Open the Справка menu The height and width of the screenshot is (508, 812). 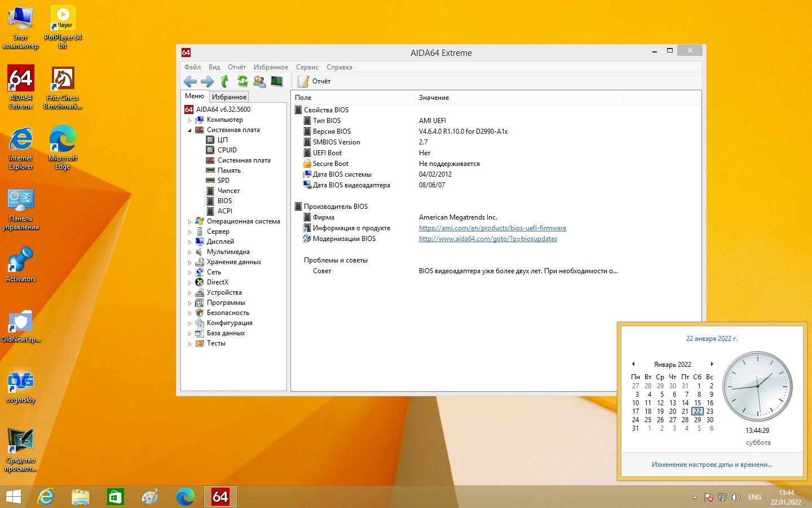point(339,67)
